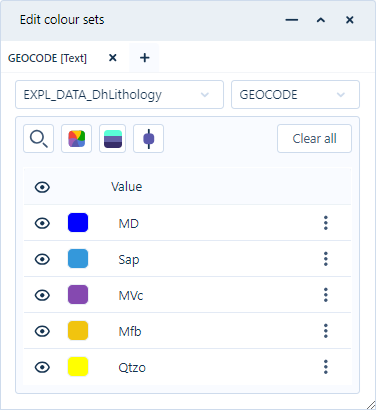Hide the Mfb value with eye icon
This screenshot has width=376, height=410.
coord(42,331)
